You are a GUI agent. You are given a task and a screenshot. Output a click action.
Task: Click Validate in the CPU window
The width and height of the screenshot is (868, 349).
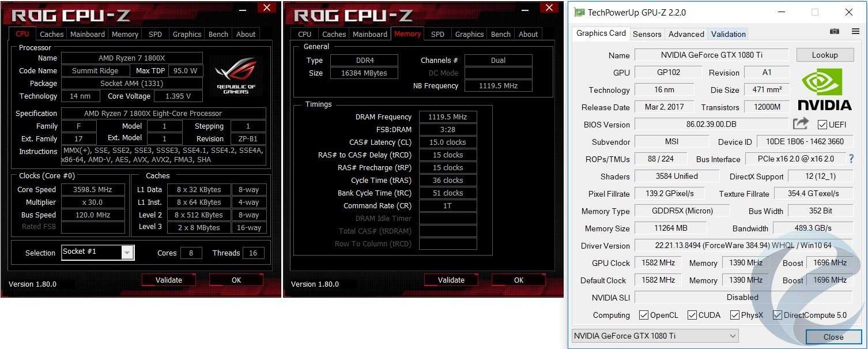click(169, 280)
